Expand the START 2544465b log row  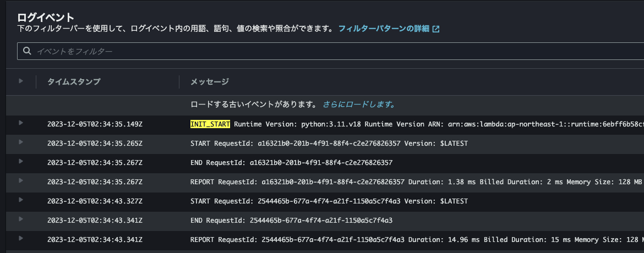21,200
